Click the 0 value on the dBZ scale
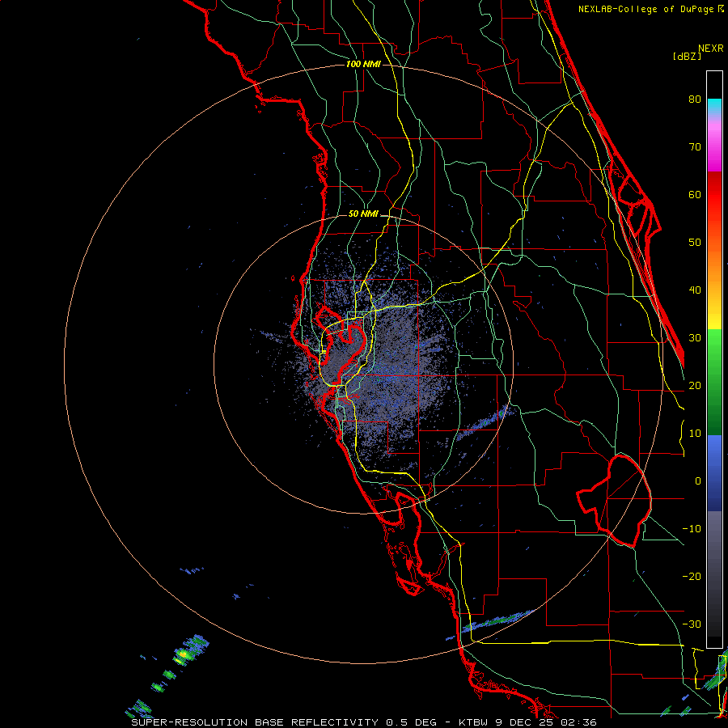The height and width of the screenshot is (728, 728). tap(698, 481)
